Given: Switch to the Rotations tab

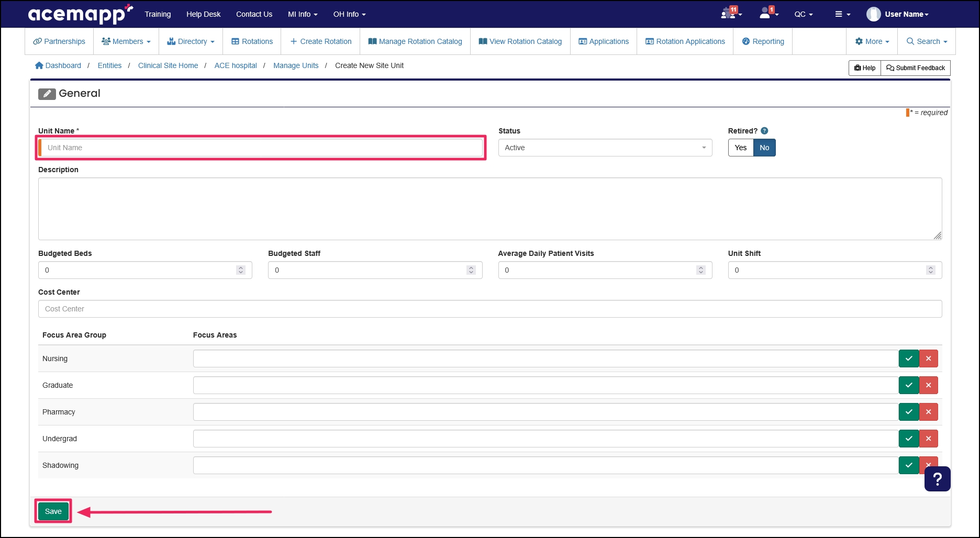Looking at the screenshot, I should pos(251,41).
